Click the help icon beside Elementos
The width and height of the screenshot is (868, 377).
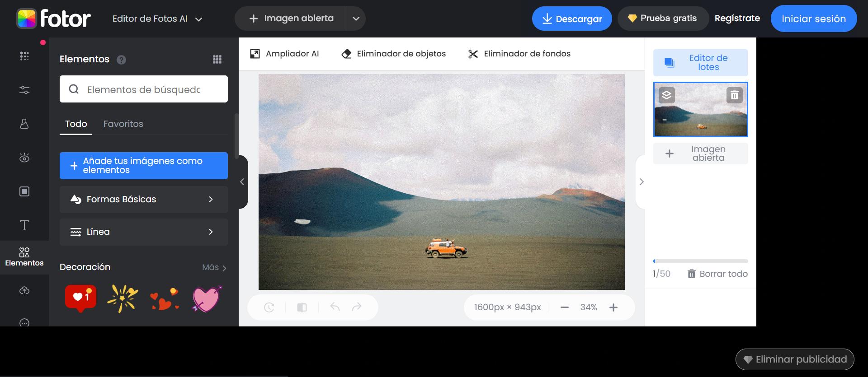[121, 60]
